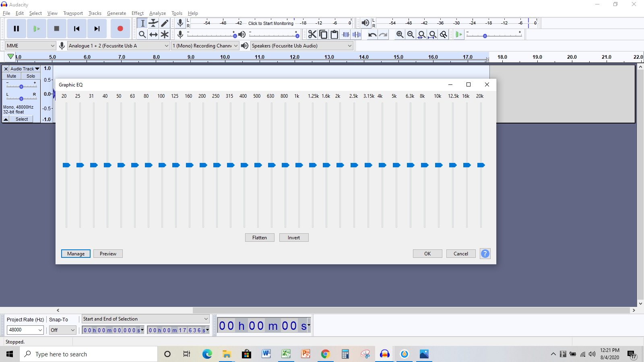Click the Invert button in Graphic EQ

point(294,238)
